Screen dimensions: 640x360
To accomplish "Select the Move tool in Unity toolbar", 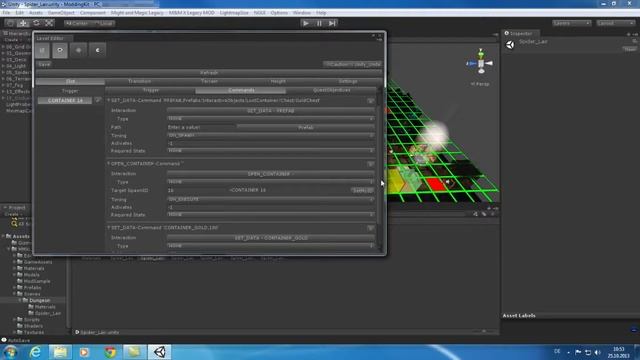I will [23, 23].
